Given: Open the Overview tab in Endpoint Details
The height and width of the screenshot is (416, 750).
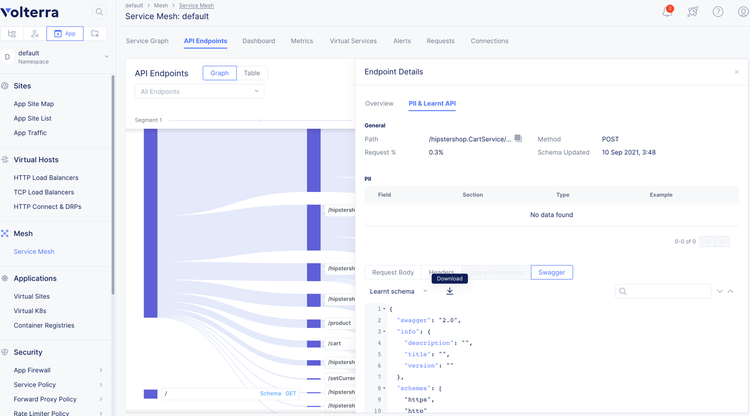Looking at the screenshot, I should [379, 103].
